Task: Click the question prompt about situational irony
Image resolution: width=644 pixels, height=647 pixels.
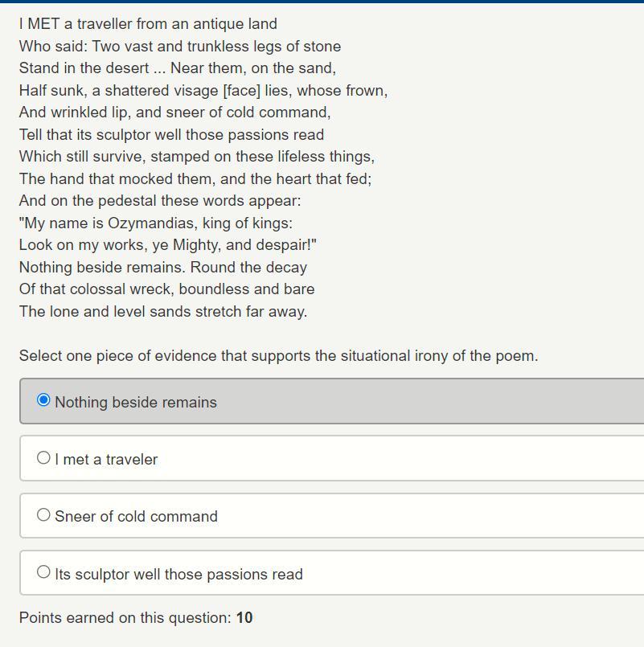Action: point(279,356)
